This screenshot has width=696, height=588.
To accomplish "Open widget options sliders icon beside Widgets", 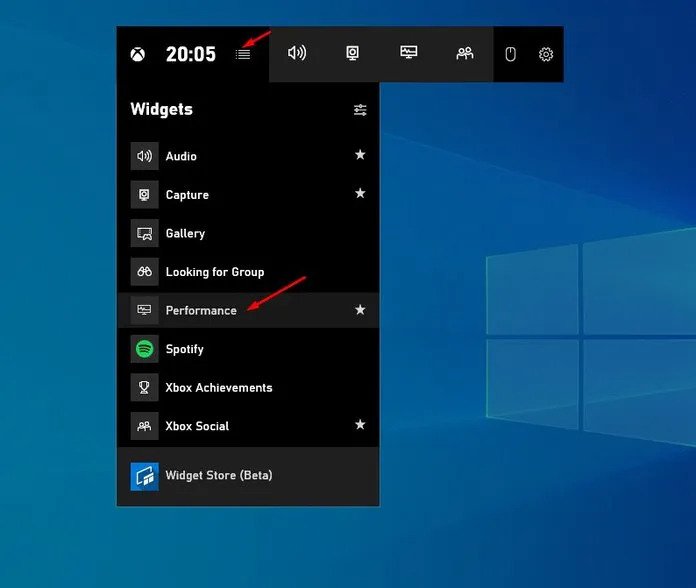I will click(x=360, y=110).
